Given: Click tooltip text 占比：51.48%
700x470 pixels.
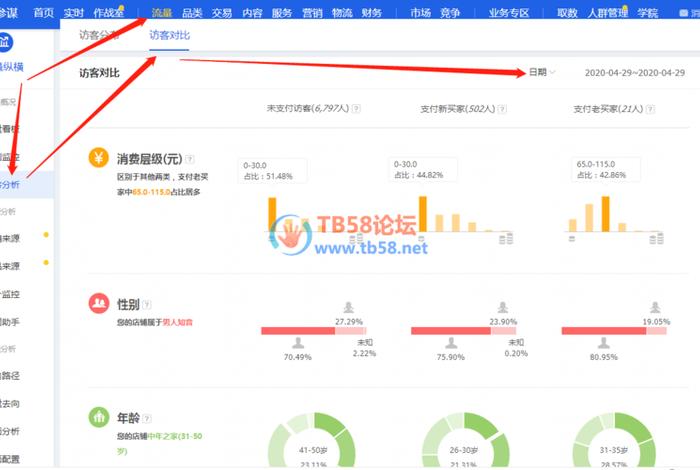Looking at the screenshot, I should pyautogui.click(x=268, y=176).
